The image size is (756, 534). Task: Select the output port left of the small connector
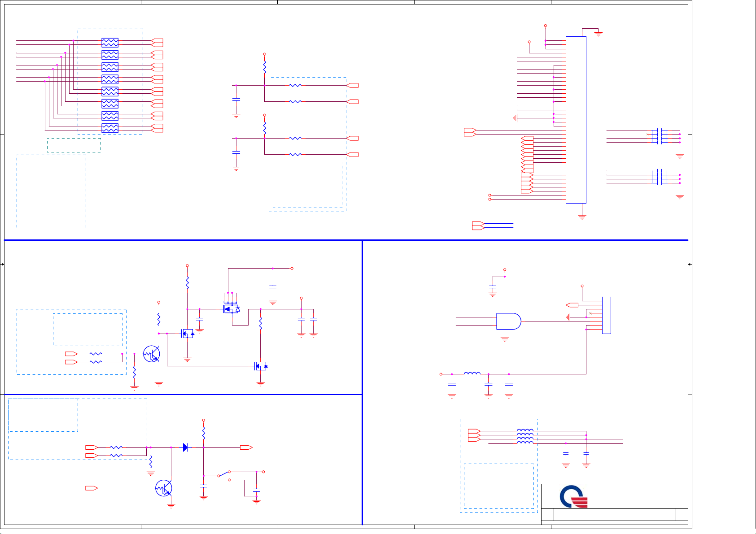click(572, 305)
